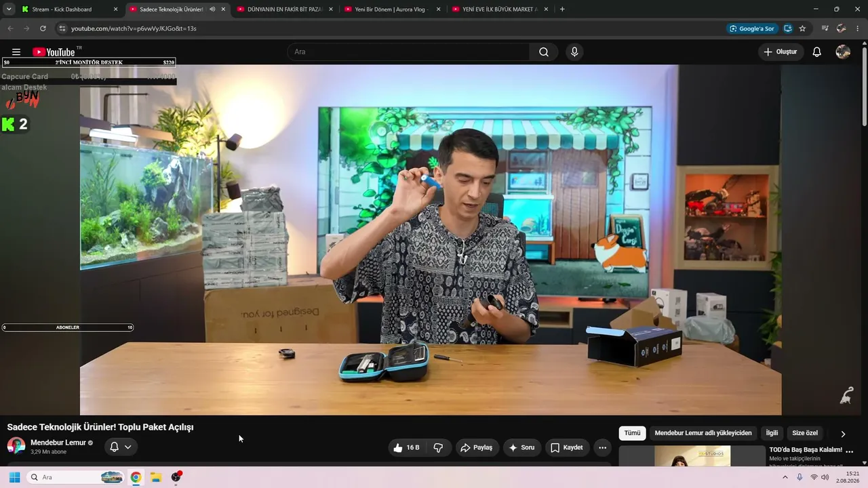Show more filter chips with the arrow
Viewport: 868px width, 488px height.
pyautogui.click(x=843, y=434)
